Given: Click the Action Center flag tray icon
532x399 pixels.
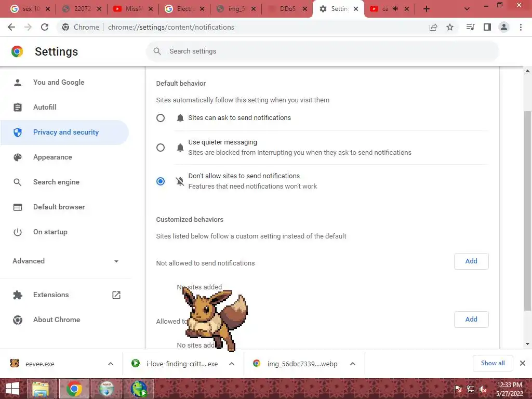Looking at the screenshot, I should pos(458,389).
